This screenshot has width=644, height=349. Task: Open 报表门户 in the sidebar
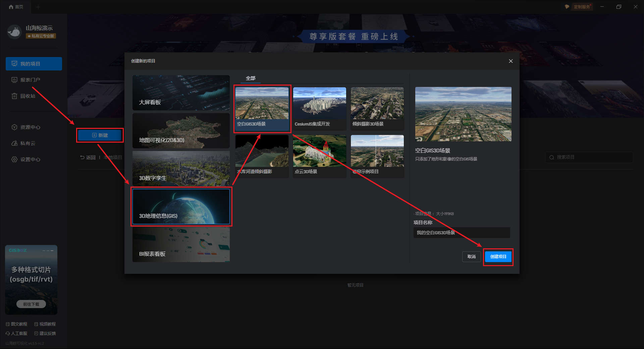[x=34, y=80]
